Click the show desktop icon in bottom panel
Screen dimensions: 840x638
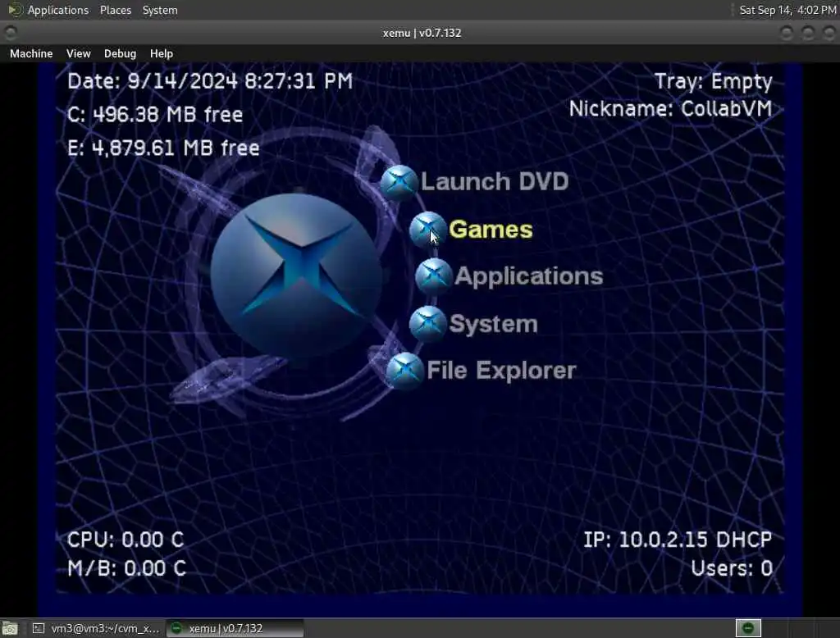point(10,628)
